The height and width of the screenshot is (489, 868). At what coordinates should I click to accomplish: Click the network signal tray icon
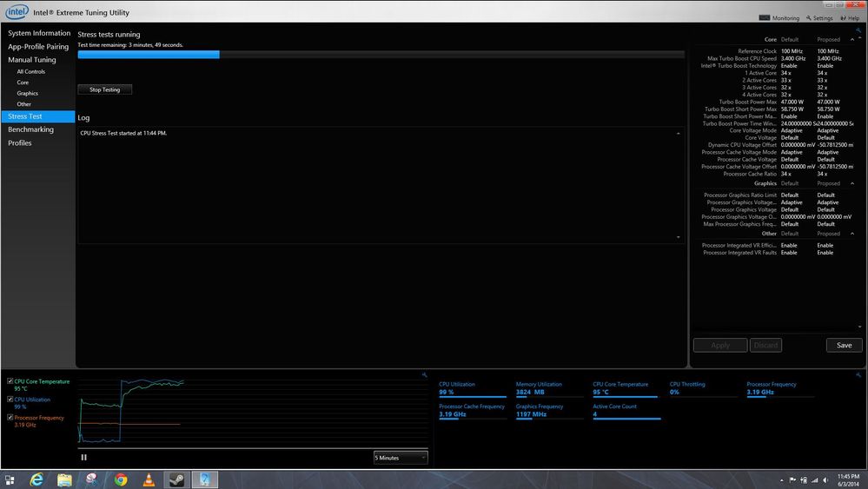814,480
